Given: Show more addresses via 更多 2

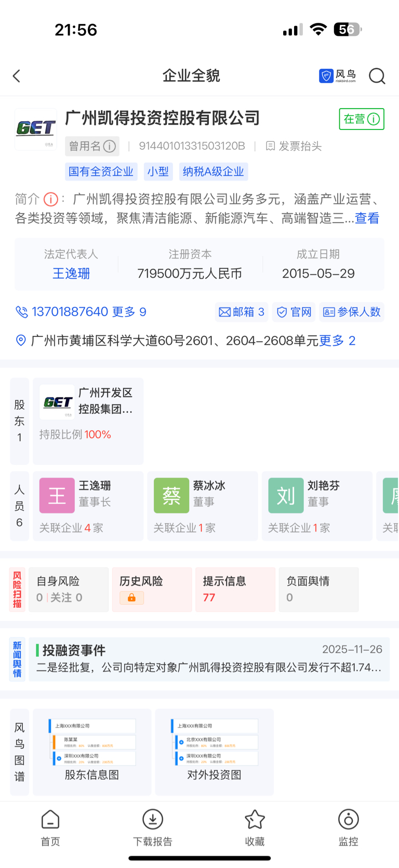Looking at the screenshot, I should coord(337,341).
